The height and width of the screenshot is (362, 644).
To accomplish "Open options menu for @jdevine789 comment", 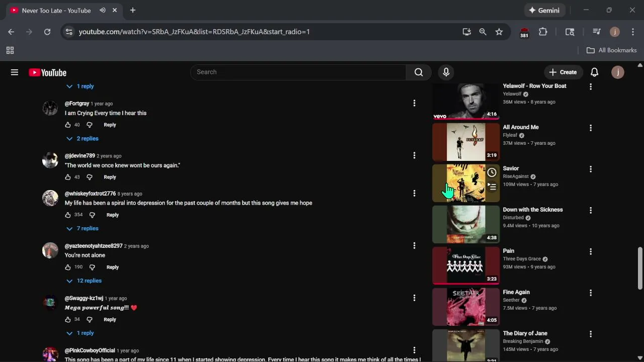I will [x=414, y=155].
